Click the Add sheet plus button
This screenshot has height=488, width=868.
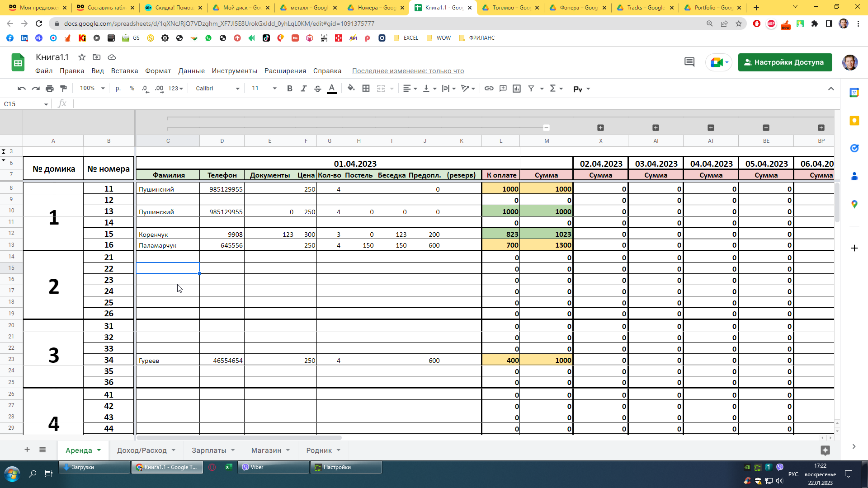click(x=27, y=450)
